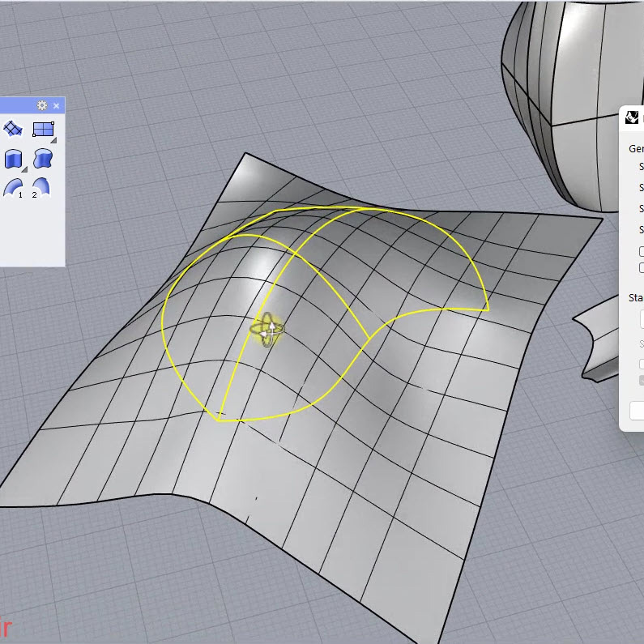Activate the Sweep 1 Rail tool
The image size is (644, 644).
13,187
